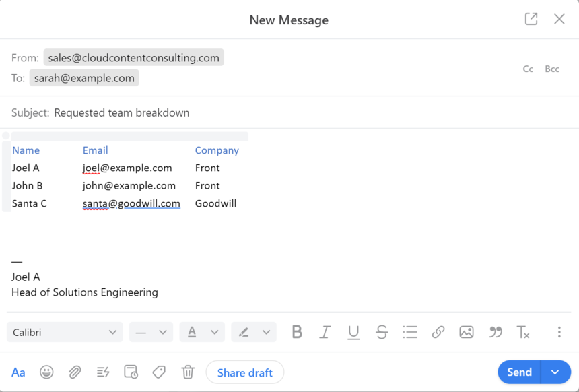This screenshot has width=579, height=392.
Task: Open the text highlight color picker
Action: point(254,332)
